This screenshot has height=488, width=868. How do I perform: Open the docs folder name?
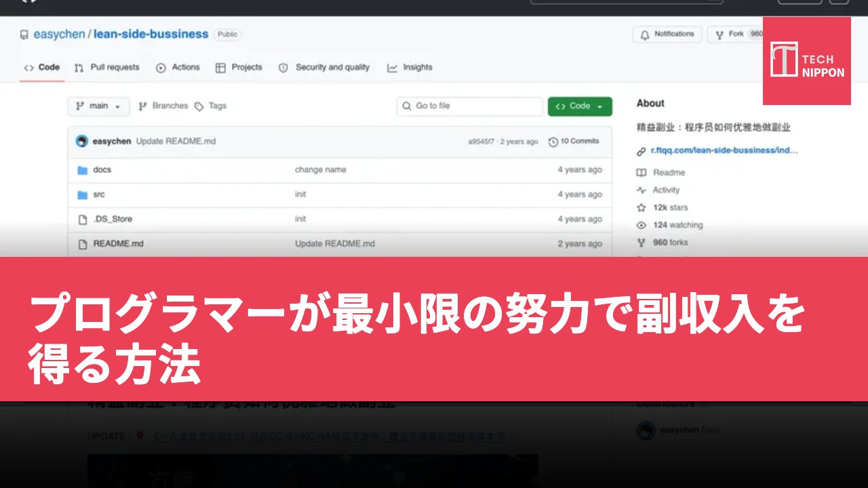pos(102,170)
